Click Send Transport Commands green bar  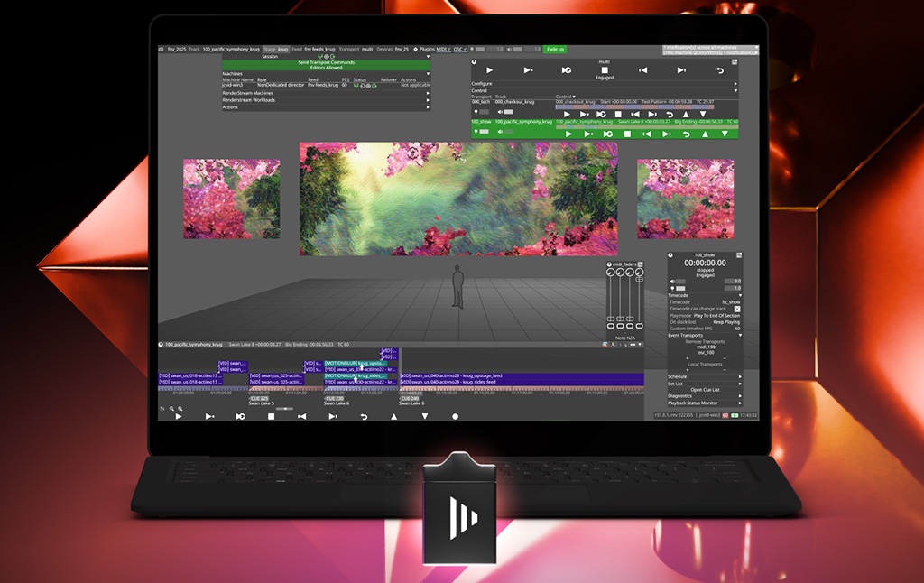click(x=326, y=62)
